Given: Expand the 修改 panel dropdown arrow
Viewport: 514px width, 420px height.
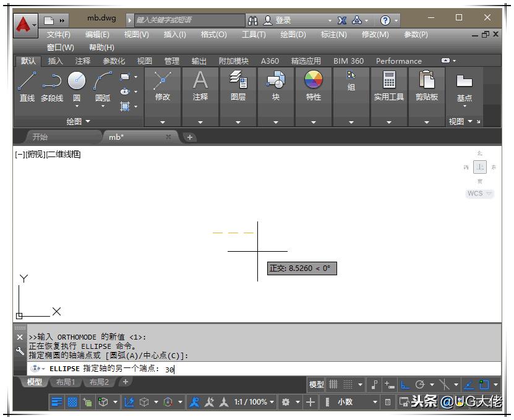Looking at the screenshot, I should pyautogui.click(x=163, y=122).
